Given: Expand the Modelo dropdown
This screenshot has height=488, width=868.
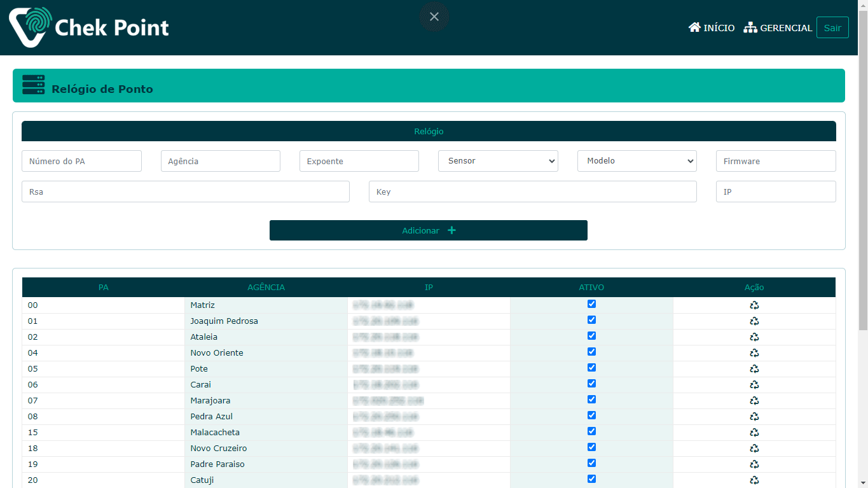Looking at the screenshot, I should [637, 161].
